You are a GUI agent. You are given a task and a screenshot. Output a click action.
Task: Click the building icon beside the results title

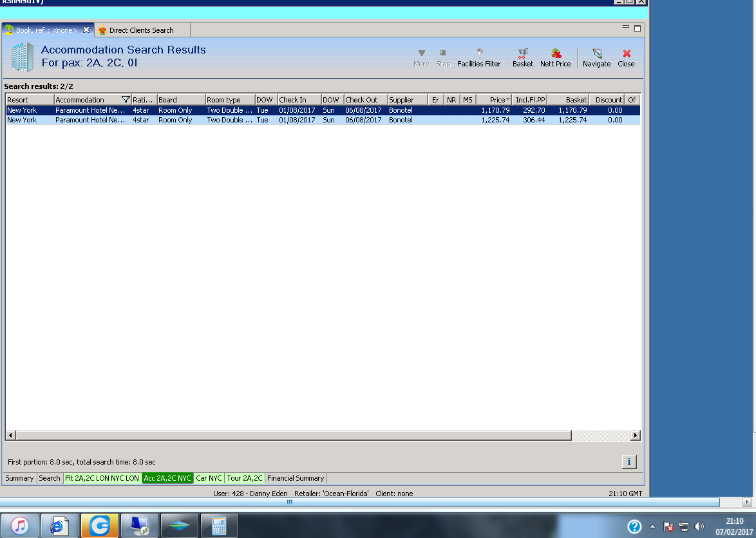click(22, 57)
